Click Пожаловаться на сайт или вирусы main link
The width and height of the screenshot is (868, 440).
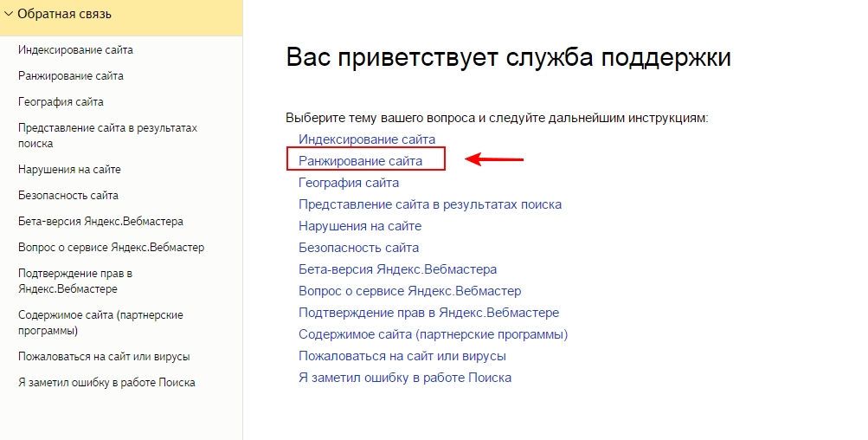(x=402, y=356)
